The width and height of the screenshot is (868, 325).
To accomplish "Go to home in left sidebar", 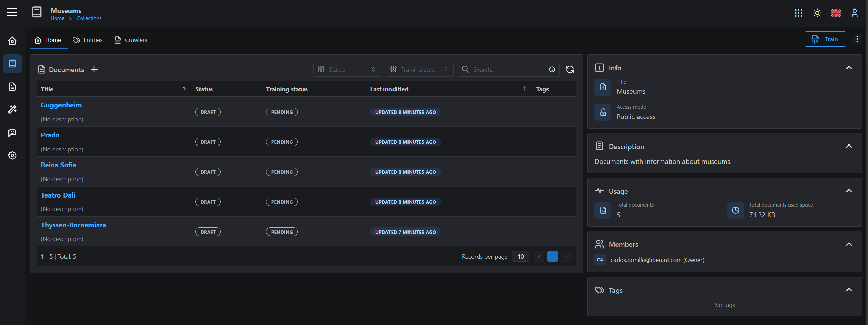I will (x=12, y=41).
